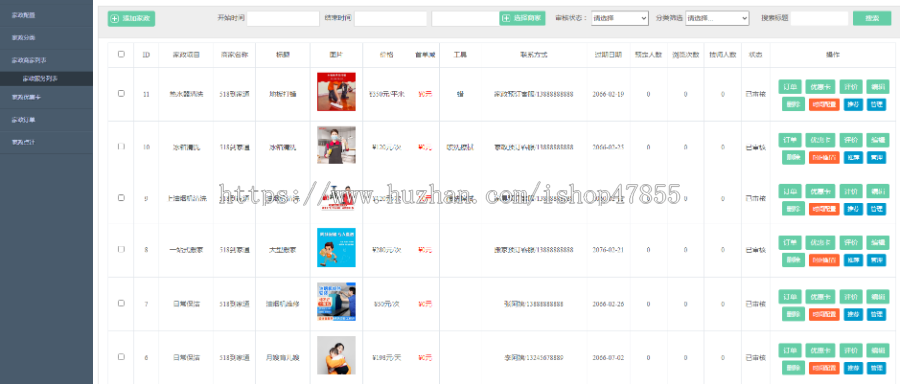This screenshot has height=384, width=900.
Task: Check the checkbox for row ID 11
Action: (x=121, y=94)
